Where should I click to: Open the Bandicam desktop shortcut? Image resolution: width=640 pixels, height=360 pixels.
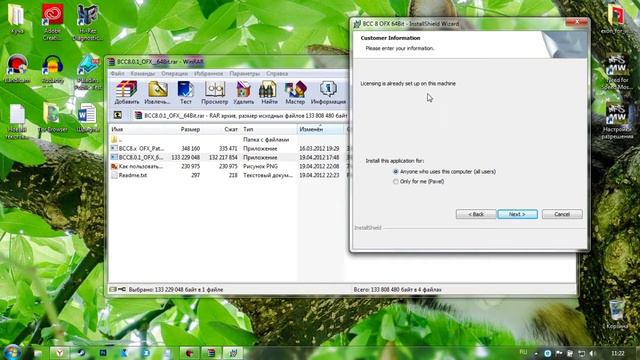tap(17, 69)
